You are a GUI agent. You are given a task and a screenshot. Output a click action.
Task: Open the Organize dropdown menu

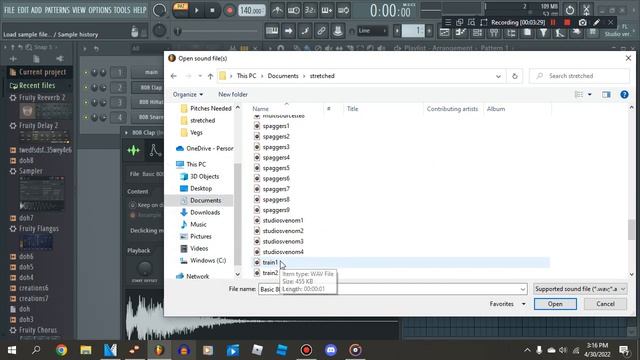coord(188,95)
